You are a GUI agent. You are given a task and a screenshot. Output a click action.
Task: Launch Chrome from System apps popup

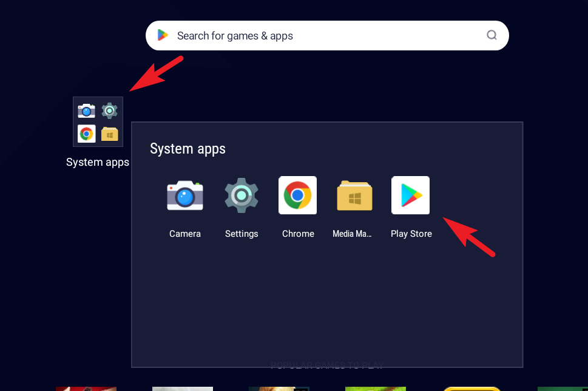click(x=298, y=195)
